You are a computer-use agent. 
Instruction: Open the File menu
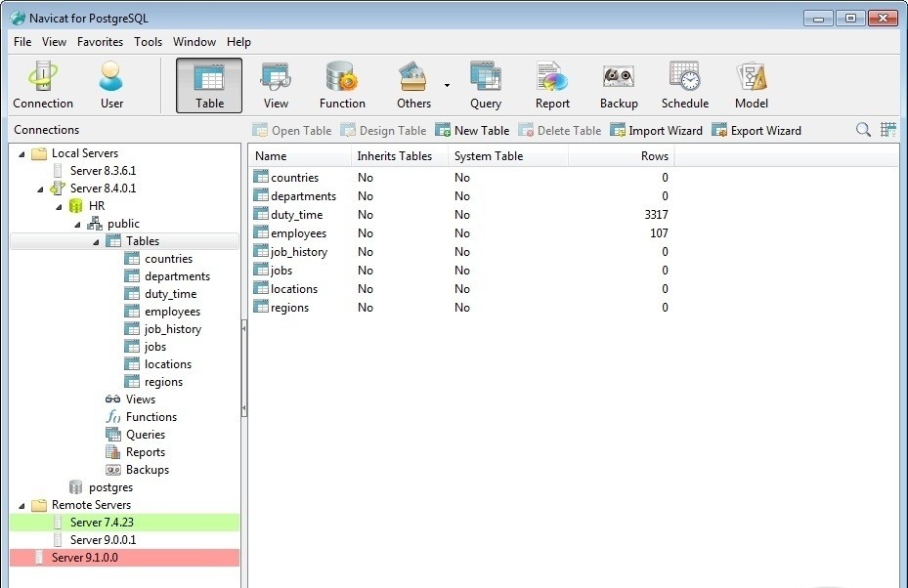22,42
